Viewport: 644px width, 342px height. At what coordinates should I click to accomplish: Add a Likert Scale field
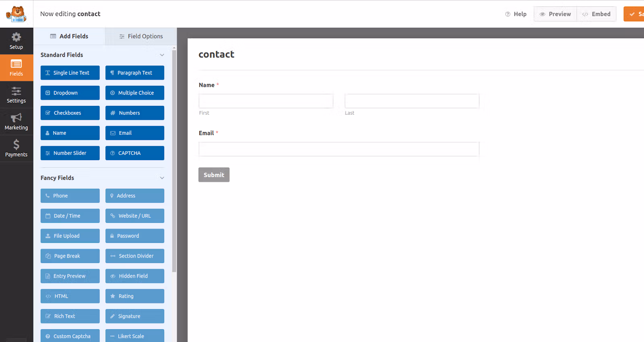(x=135, y=336)
